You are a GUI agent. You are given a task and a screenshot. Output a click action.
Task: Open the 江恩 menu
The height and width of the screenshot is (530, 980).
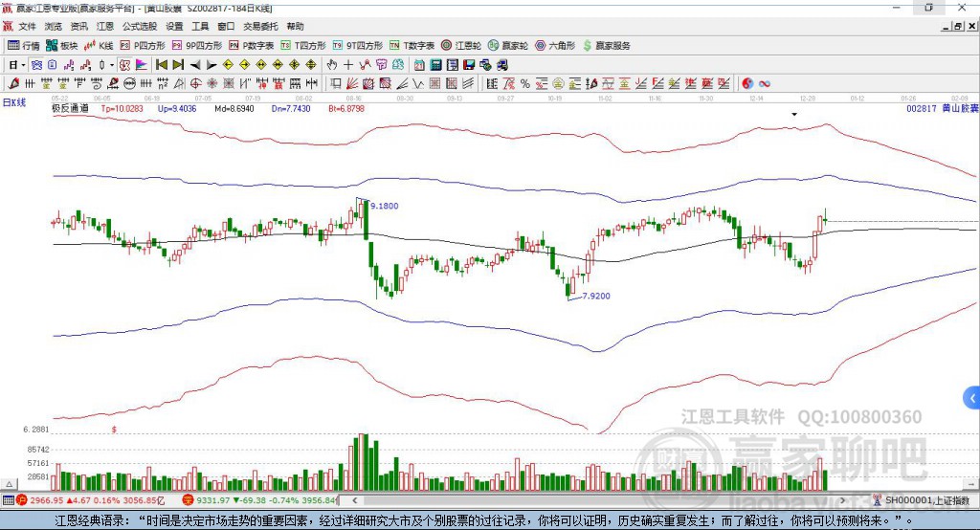(105, 26)
